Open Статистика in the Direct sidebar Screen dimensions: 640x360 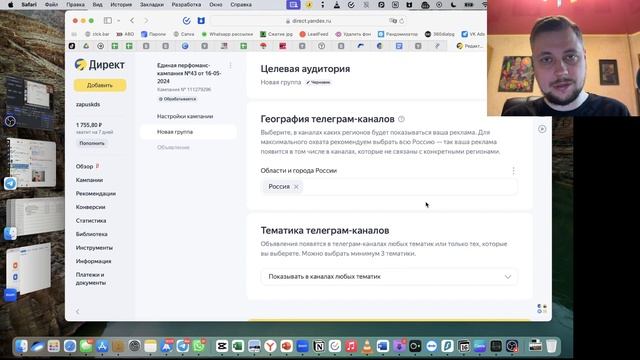(91, 220)
